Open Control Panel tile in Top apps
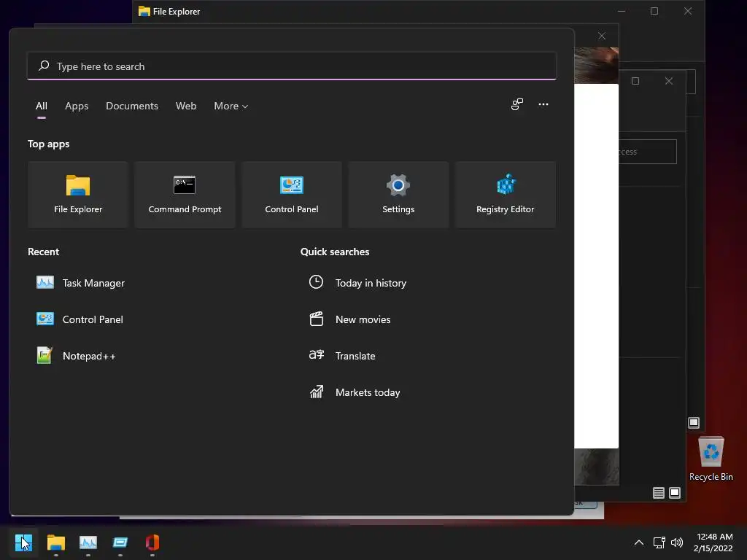The width and height of the screenshot is (747, 560). pyautogui.click(x=292, y=194)
